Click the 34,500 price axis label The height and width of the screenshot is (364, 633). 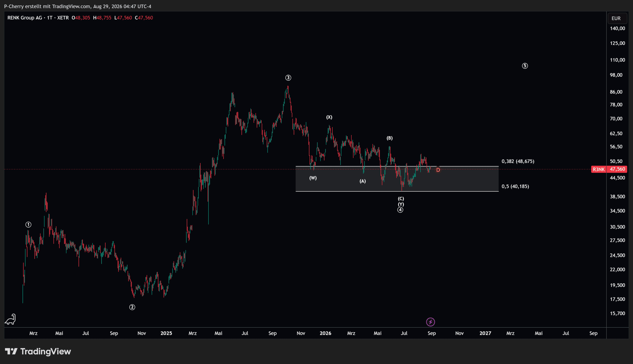point(617,211)
